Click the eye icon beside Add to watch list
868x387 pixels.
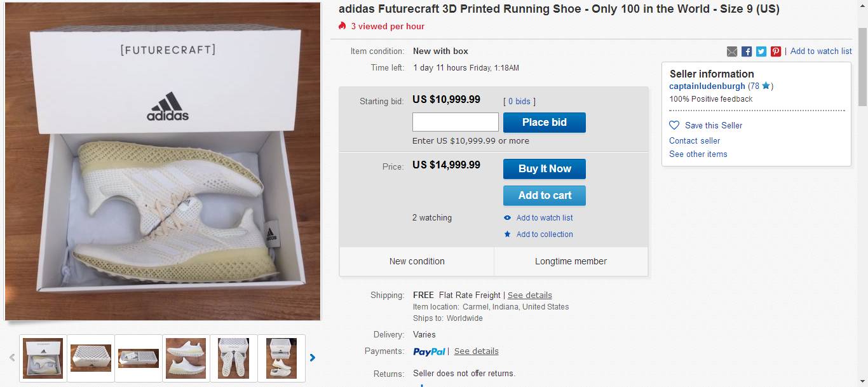(508, 218)
